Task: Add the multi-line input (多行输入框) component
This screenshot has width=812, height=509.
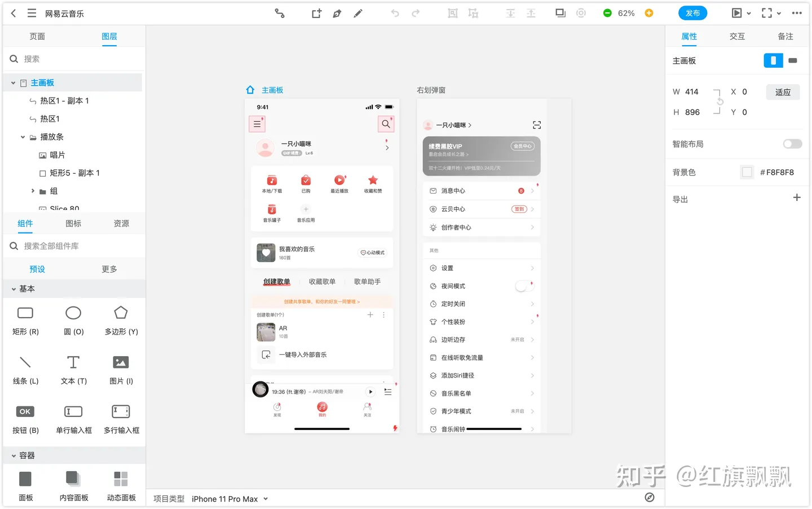Action: pos(121,419)
